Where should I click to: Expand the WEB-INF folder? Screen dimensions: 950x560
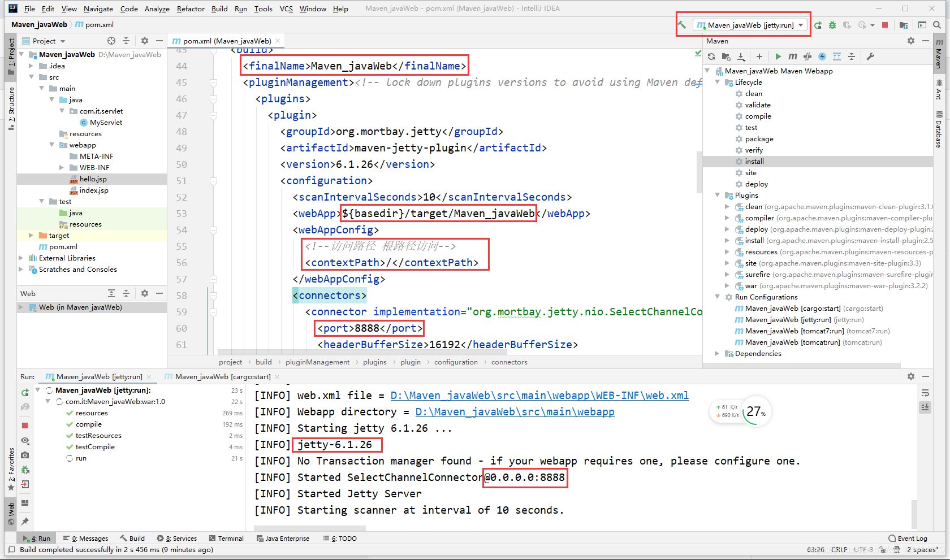(x=62, y=167)
